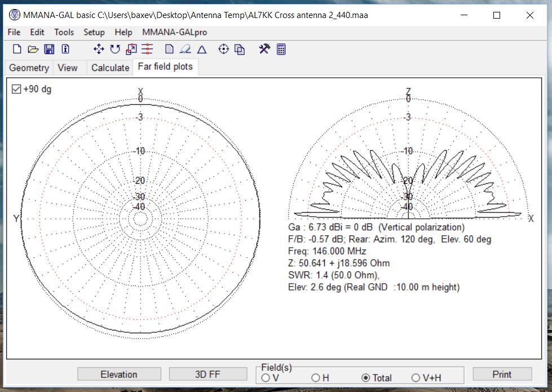The height and width of the screenshot is (392, 552).
Task: Open the Tools menu
Action: click(x=64, y=32)
